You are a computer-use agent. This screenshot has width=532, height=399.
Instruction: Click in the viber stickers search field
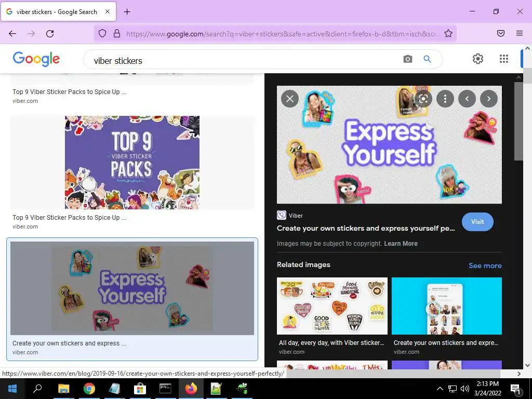(244, 60)
